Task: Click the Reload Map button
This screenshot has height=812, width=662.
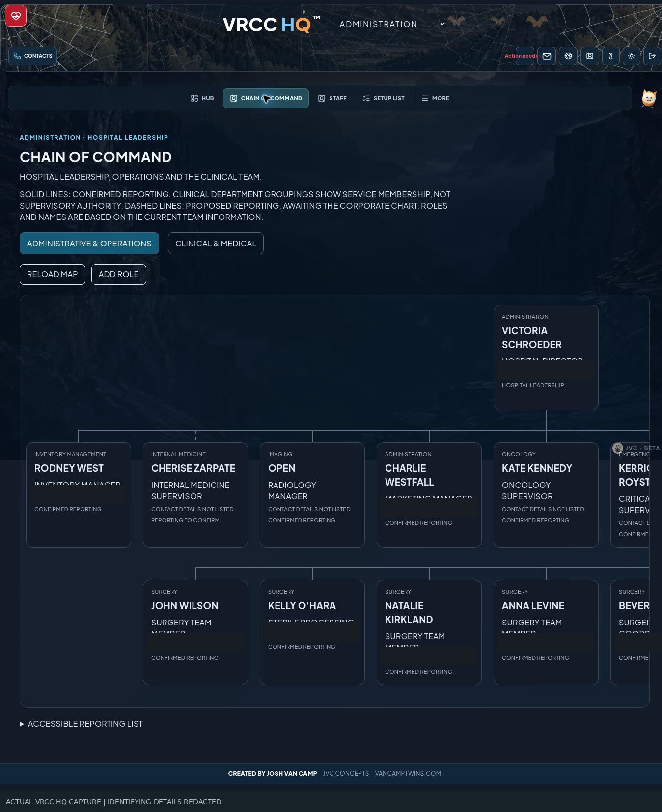Action: click(x=53, y=274)
